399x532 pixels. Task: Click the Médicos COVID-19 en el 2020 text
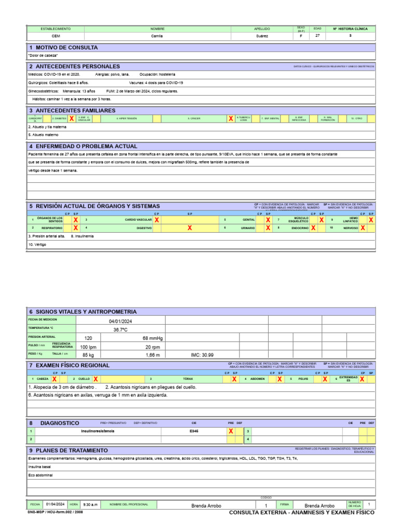[x=54, y=74]
